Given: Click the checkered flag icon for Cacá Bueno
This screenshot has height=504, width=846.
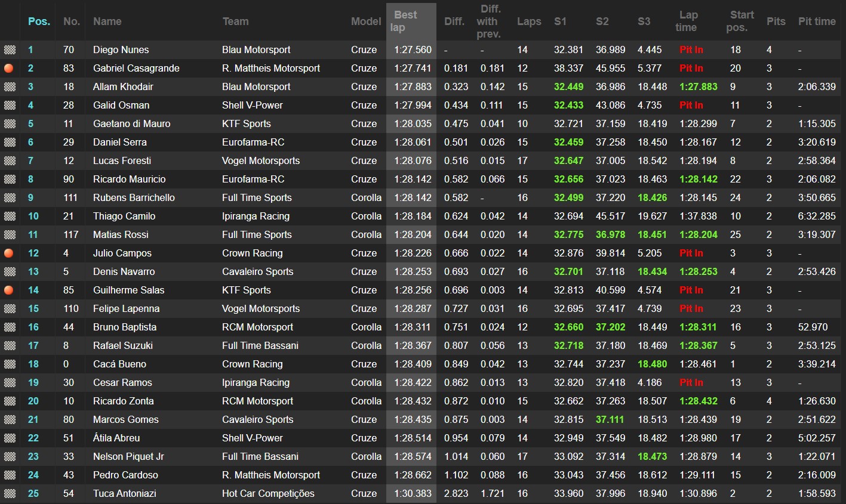Looking at the screenshot, I should [x=10, y=364].
